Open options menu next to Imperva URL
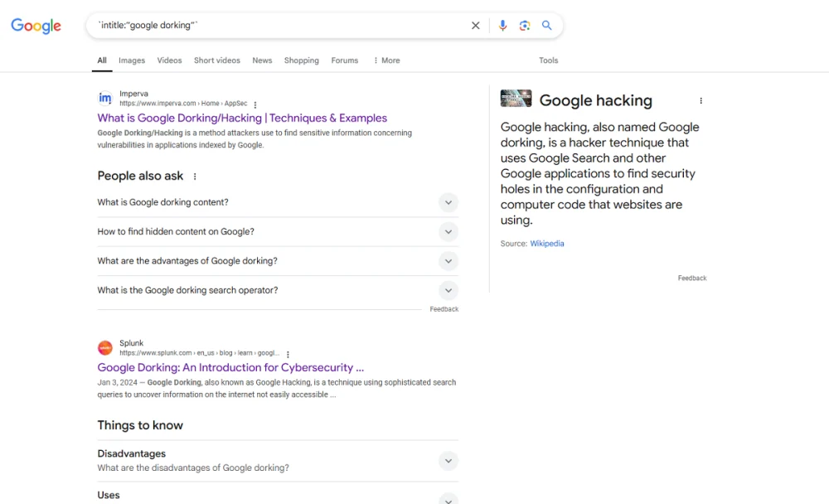Image resolution: width=829 pixels, height=504 pixels. (x=255, y=104)
